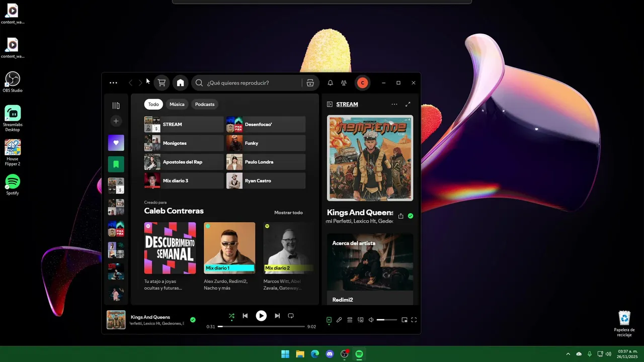Open Mix diario 3 tile
Viewport: 644px width, 362px height.
pyautogui.click(x=184, y=180)
